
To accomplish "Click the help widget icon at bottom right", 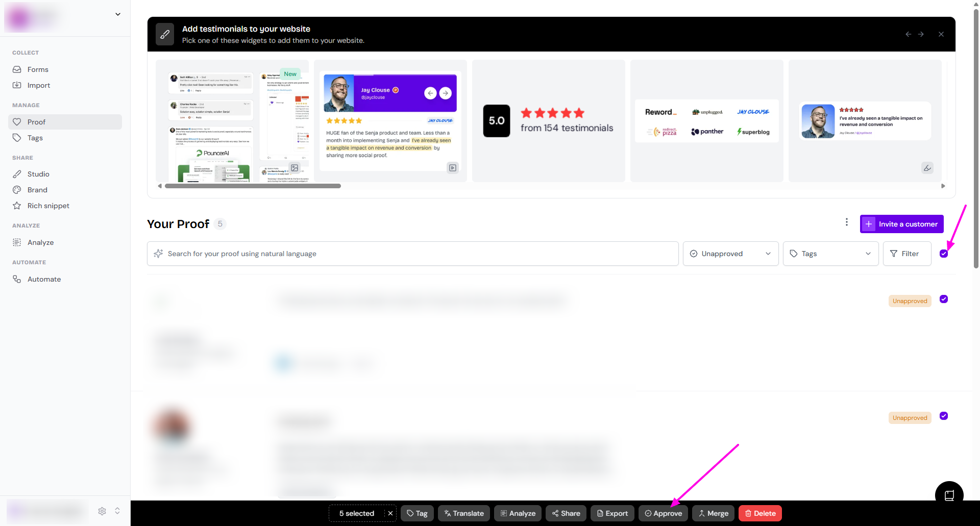I will pyautogui.click(x=949, y=495).
